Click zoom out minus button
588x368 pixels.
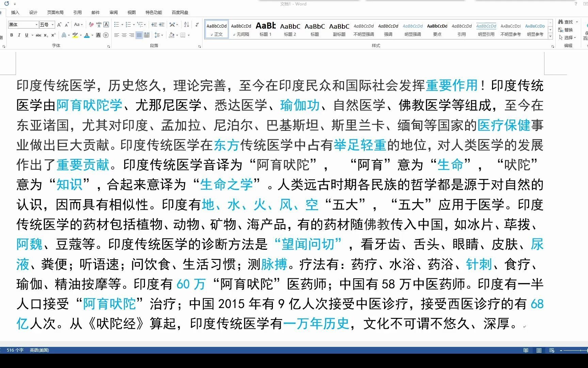pyautogui.click(x=561, y=350)
